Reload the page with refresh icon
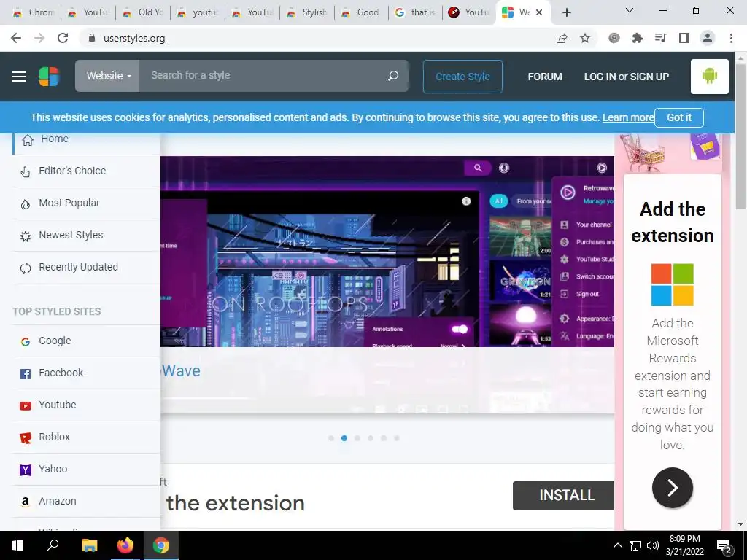Image resolution: width=747 pixels, height=560 pixels. (63, 38)
